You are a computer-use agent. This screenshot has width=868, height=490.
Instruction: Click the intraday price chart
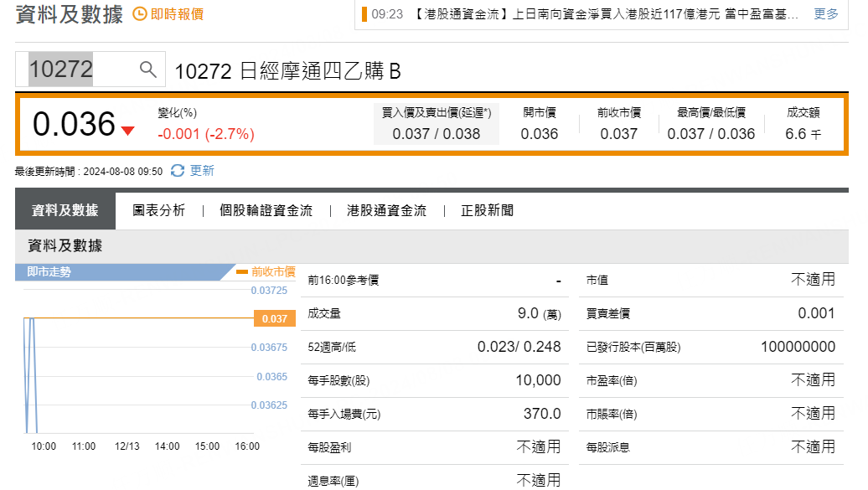pos(138,360)
